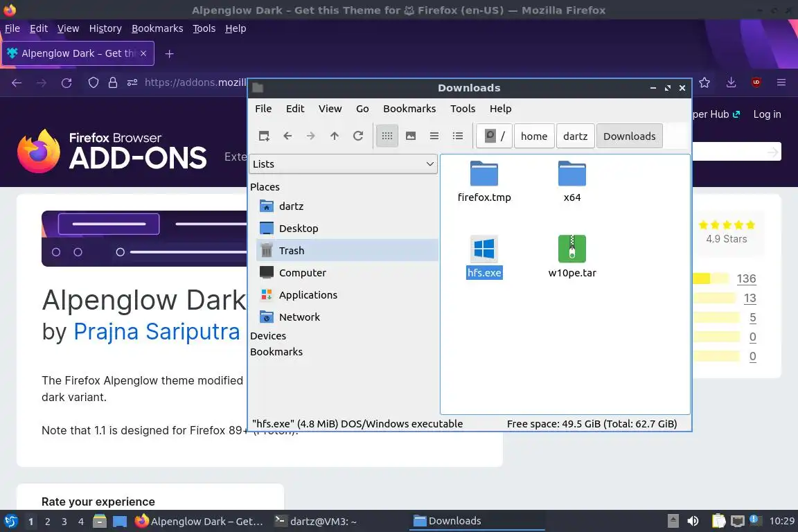Open Firefox Bookmarks menu
The image size is (798, 532).
(x=157, y=28)
